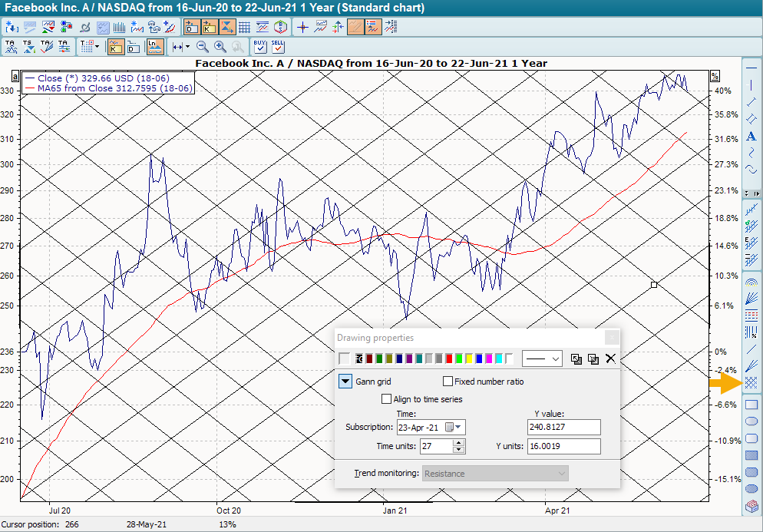Open the line style dropdown
The image size is (763, 532).
[542, 359]
